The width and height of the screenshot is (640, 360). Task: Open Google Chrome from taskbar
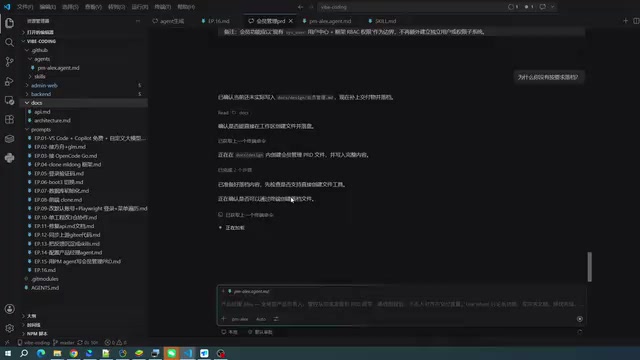(73, 353)
